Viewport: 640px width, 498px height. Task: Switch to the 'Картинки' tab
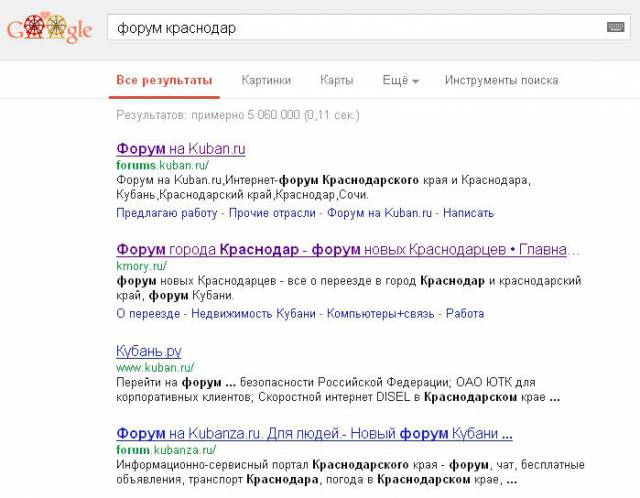266,80
